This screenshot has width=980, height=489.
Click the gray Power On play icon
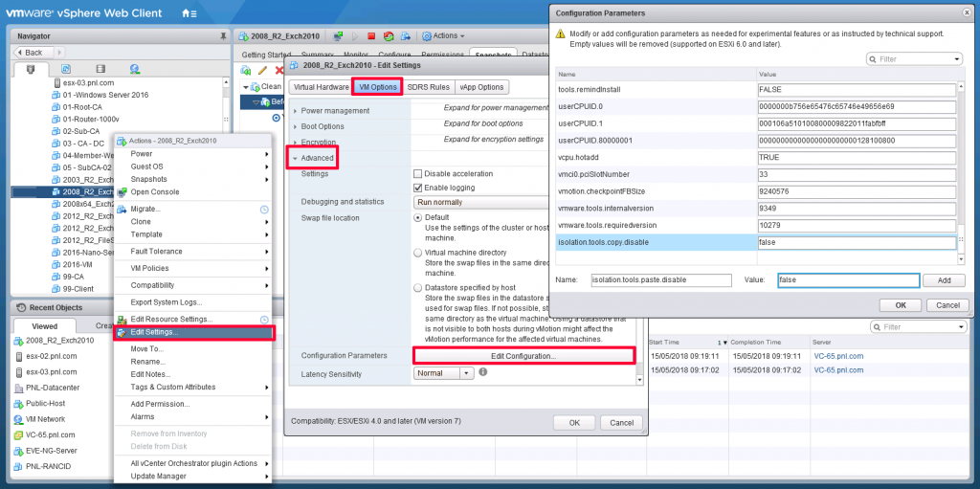point(356,35)
